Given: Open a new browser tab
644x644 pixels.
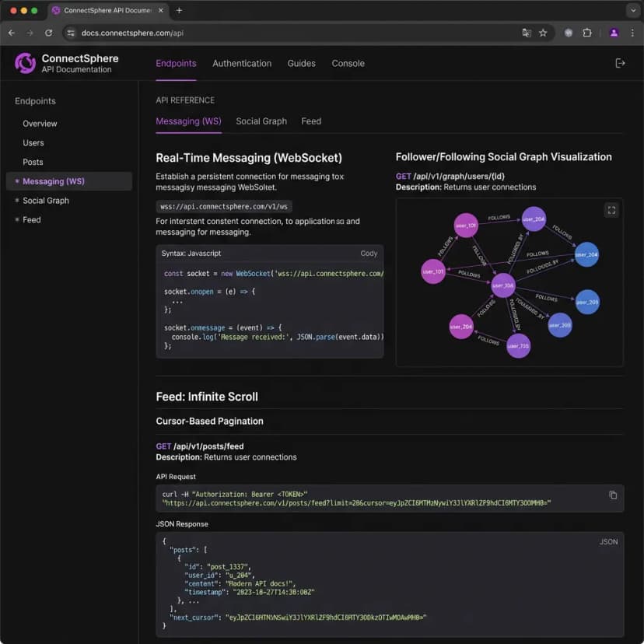Looking at the screenshot, I should [179, 11].
